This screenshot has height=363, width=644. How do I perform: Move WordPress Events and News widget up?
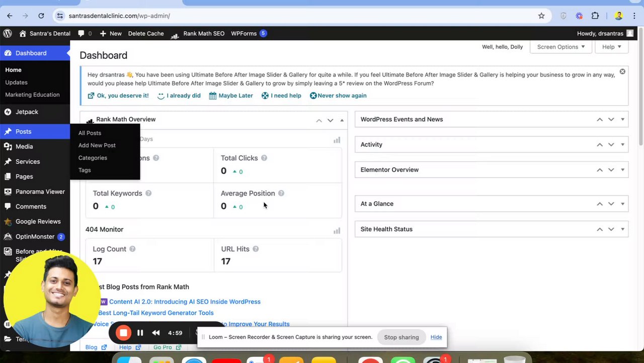(600, 119)
